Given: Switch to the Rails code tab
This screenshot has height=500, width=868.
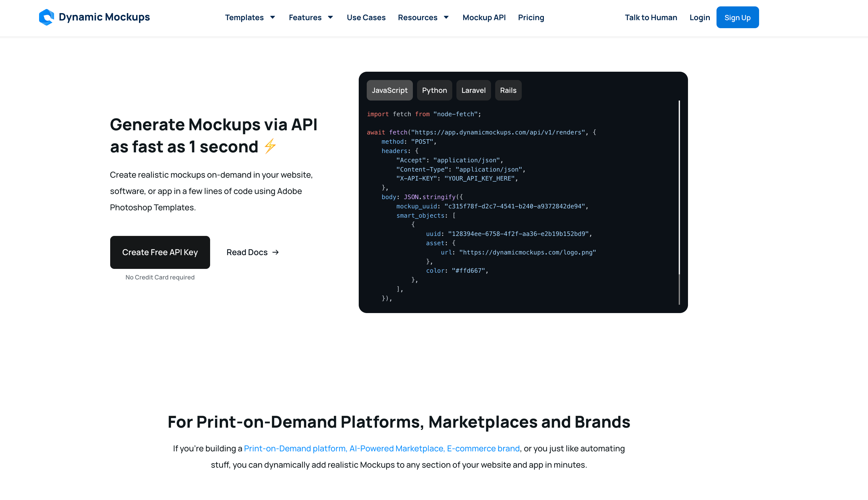Looking at the screenshot, I should (x=508, y=90).
